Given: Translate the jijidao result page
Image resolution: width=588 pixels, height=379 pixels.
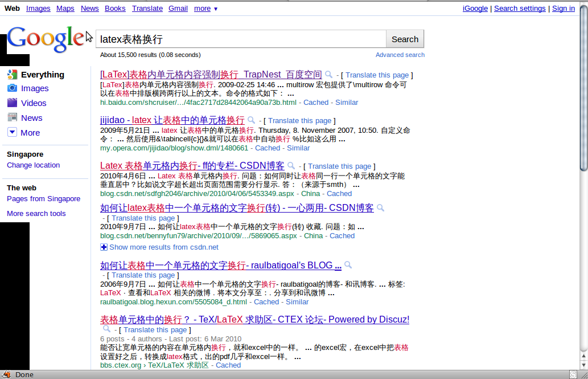Looking at the screenshot, I should pyautogui.click(x=299, y=121).
